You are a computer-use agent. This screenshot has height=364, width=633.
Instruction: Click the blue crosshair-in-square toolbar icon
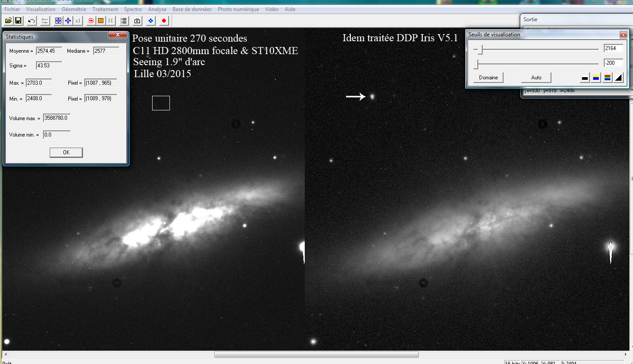pos(58,20)
